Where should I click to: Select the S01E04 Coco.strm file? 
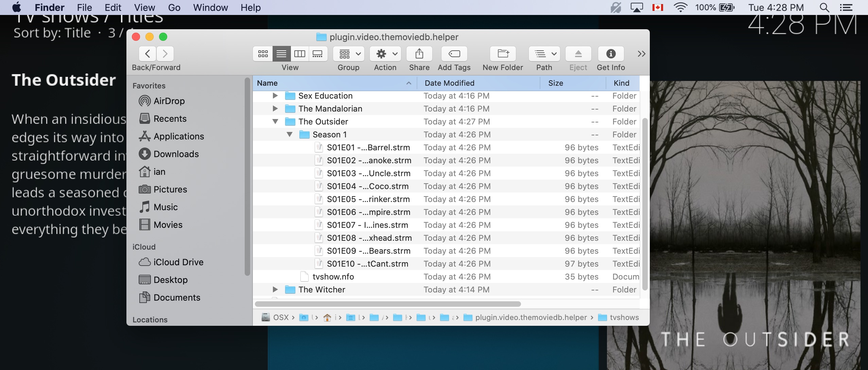tap(446, 186)
